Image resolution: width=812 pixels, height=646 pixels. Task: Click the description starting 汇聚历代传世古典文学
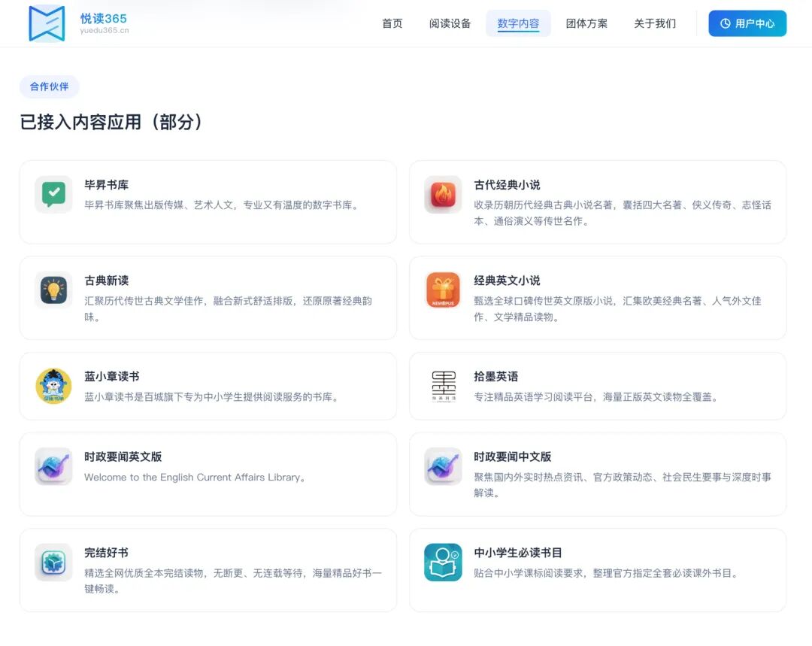[x=229, y=309]
